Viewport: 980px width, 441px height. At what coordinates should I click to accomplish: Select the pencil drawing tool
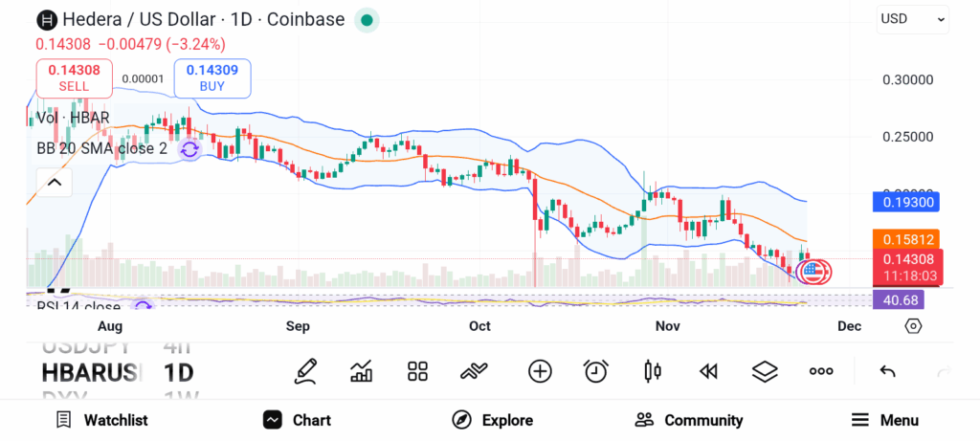tap(305, 371)
